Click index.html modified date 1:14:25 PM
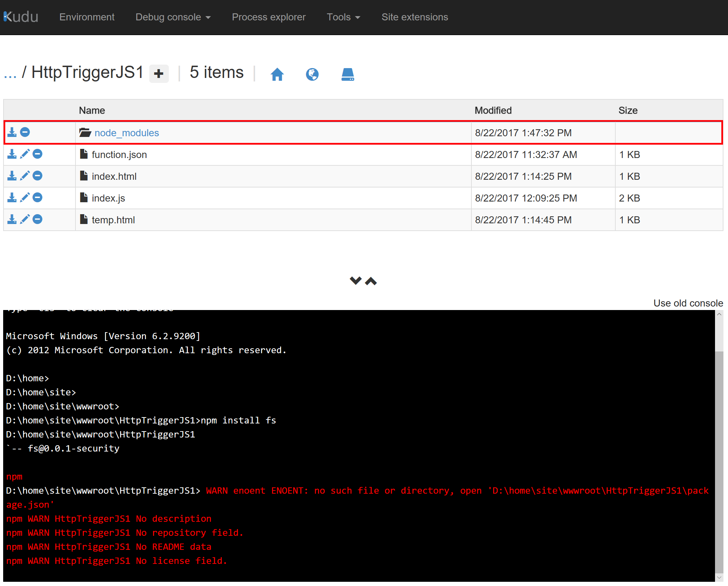The width and height of the screenshot is (728, 586). (523, 176)
